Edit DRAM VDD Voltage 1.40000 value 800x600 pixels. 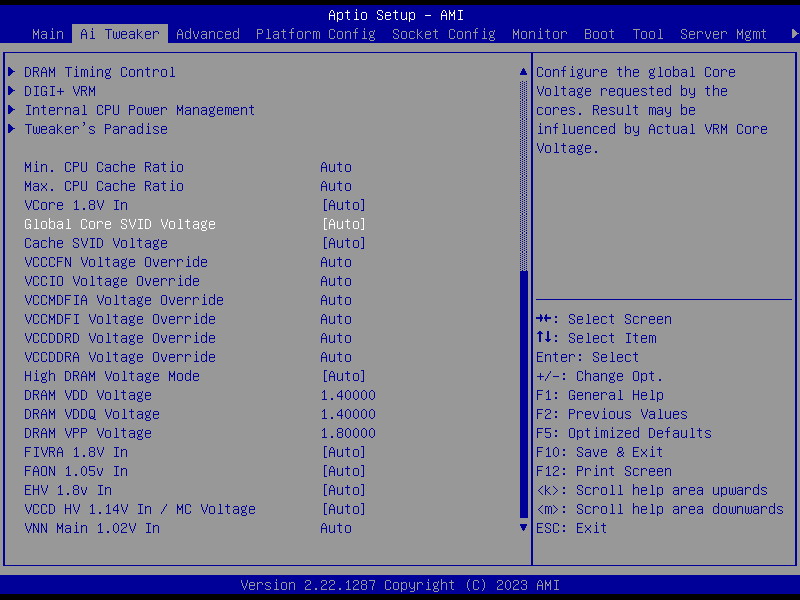(x=348, y=395)
